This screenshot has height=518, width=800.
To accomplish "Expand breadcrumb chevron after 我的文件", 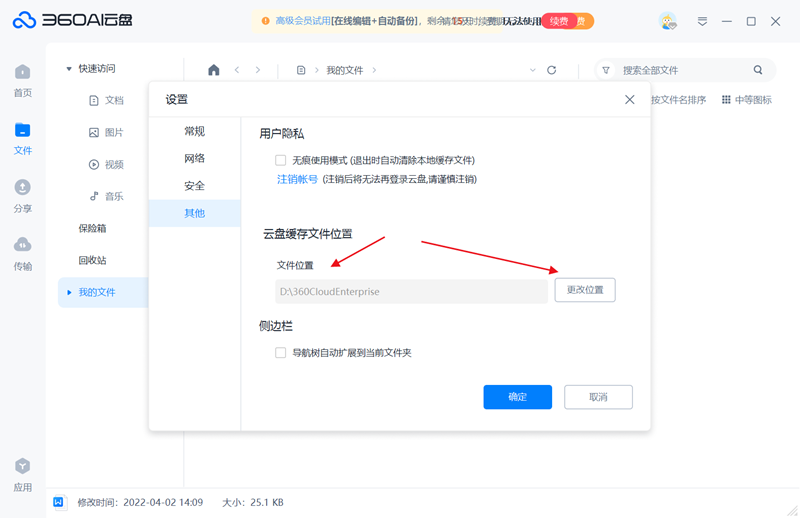I will (374, 70).
